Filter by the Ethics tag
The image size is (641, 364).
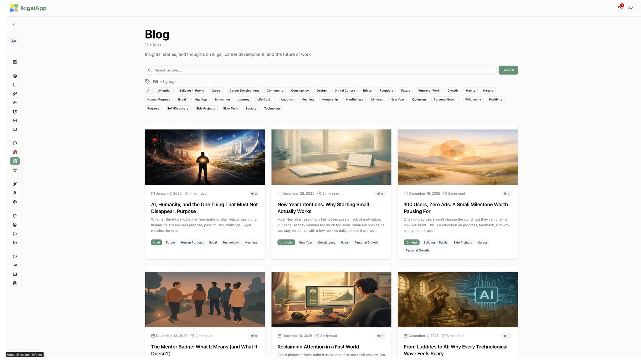pyautogui.click(x=367, y=90)
